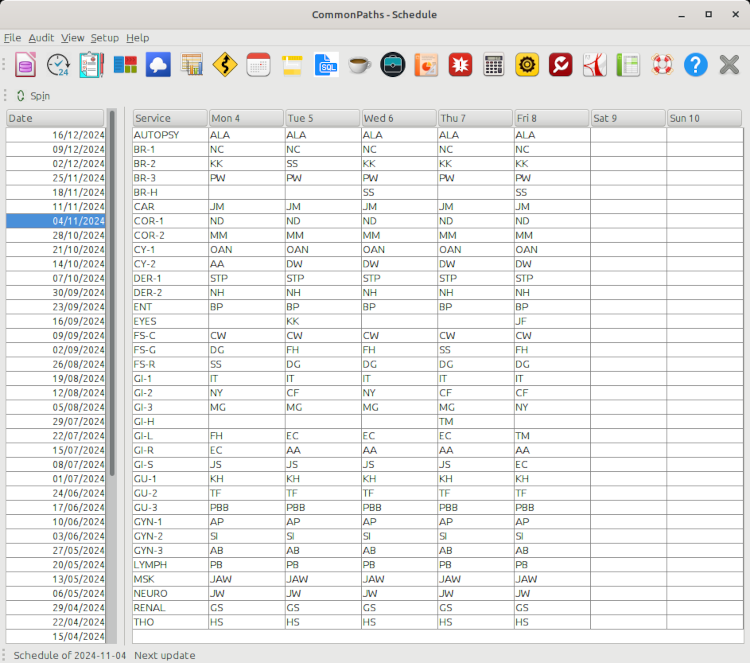Open the Audit menu
The image size is (750, 663).
[41, 38]
